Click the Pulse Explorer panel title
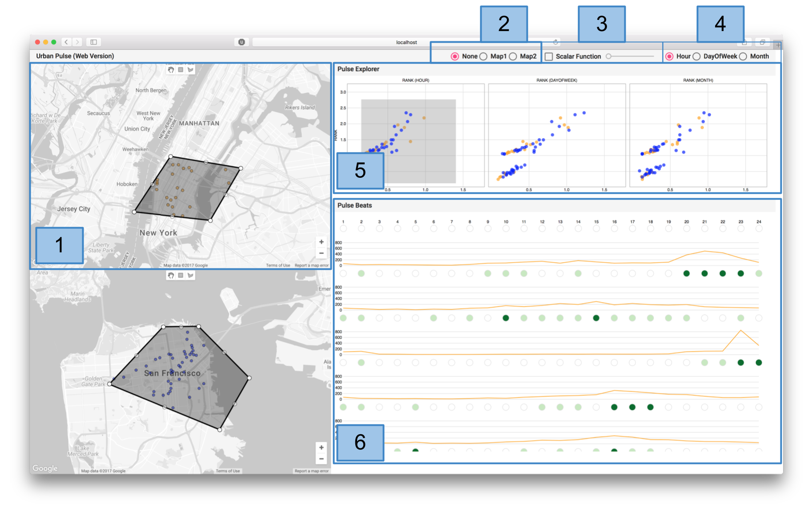812x520 pixels. coord(358,69)
